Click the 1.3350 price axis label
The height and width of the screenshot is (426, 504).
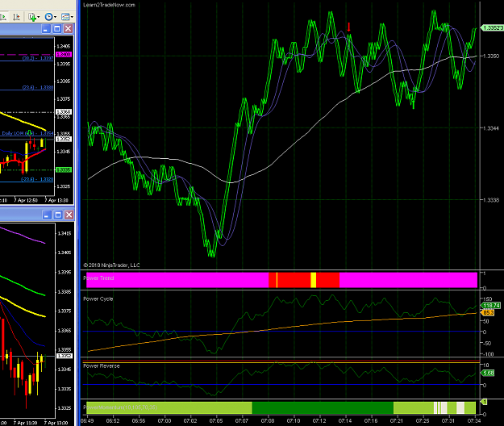[x=492, y=56]
